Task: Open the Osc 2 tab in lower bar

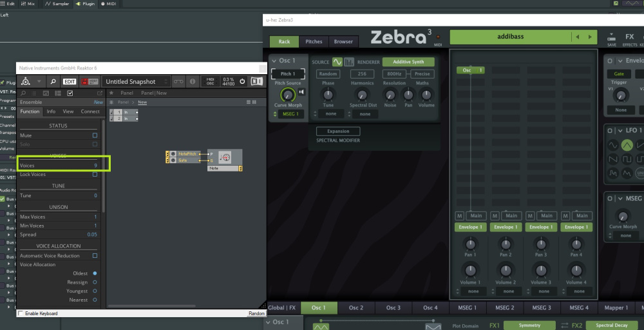Action: [x=356, y=307]
